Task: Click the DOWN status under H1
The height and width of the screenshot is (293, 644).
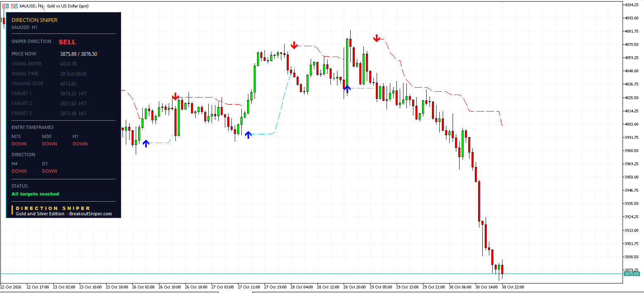Action: coord(80,144)
